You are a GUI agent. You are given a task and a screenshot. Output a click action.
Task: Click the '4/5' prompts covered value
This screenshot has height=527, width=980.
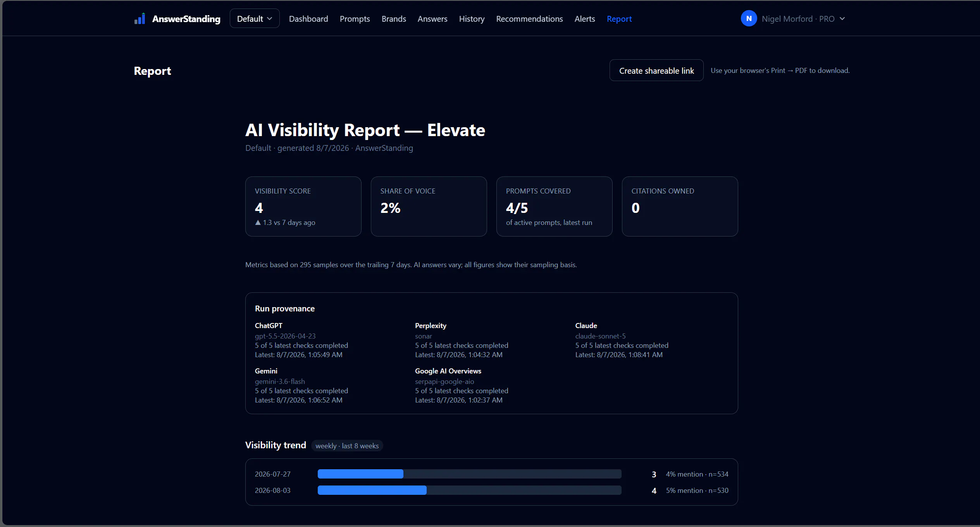517,208
